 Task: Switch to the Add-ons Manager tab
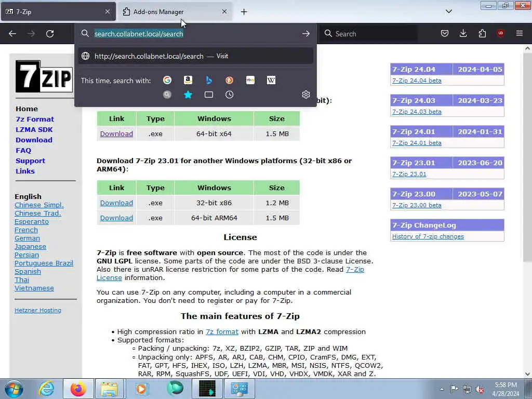pyautogui.click(x=175, y=11)
